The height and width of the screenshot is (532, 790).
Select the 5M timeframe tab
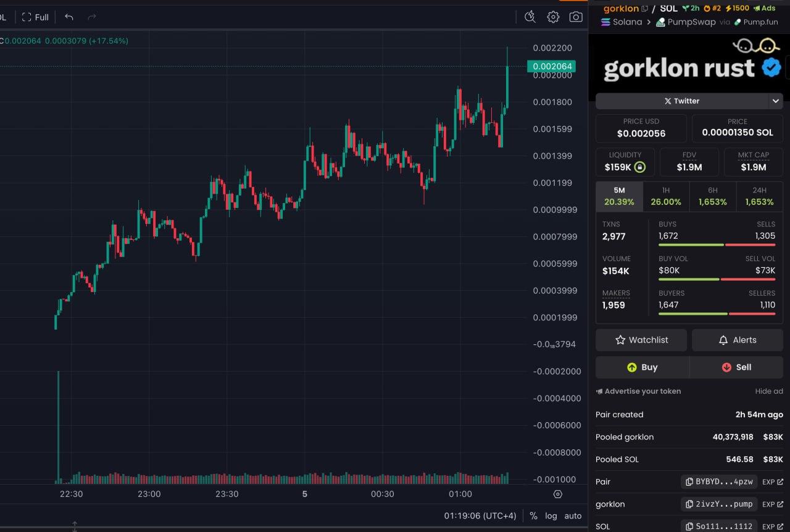(619, 196)
